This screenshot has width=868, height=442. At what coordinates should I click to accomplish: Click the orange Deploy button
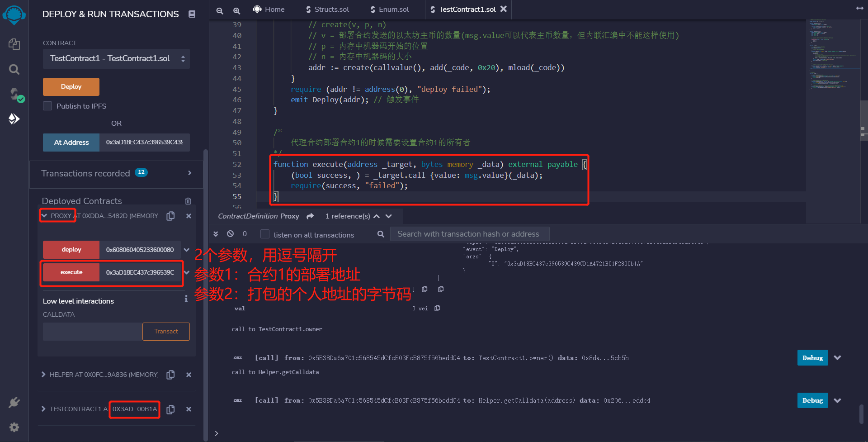coord(71,86)
